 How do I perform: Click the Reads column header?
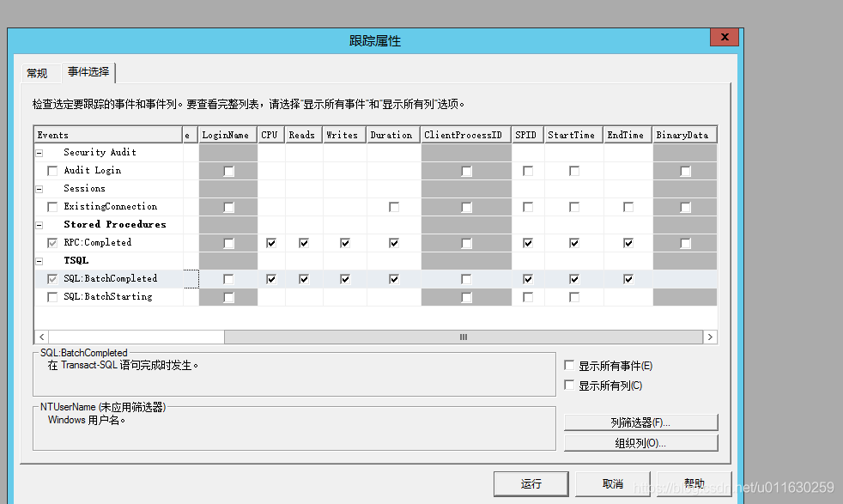tap(304, 135)
